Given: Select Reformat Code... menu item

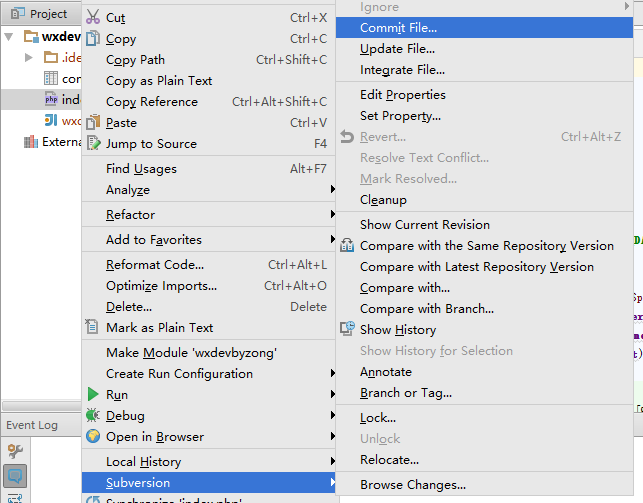Looking at the screenshot, I should (209, 264).
